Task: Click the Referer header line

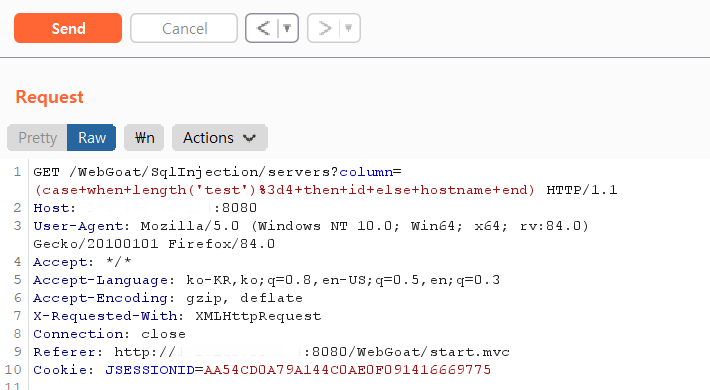Action: (x=272, y=352)
